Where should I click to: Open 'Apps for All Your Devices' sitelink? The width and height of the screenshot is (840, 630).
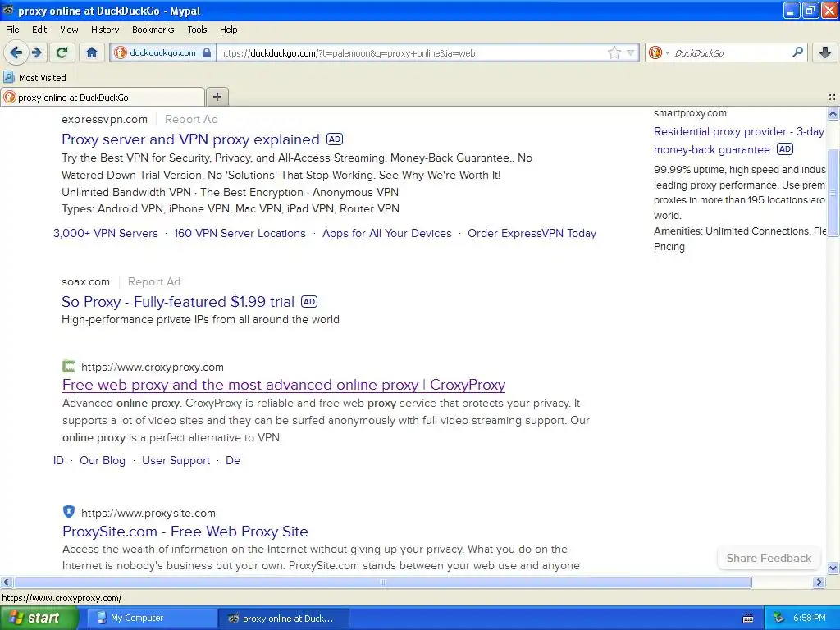tap(387, 233)
